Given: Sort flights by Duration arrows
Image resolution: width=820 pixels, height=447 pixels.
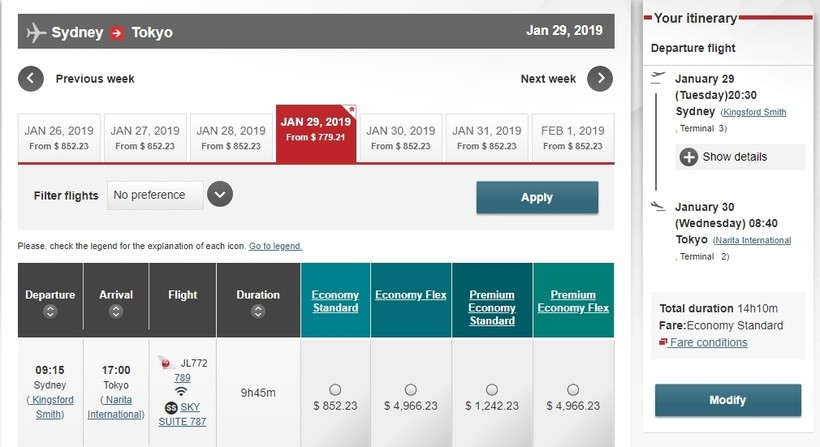Looking at the screenshot, I should (258, 311).
